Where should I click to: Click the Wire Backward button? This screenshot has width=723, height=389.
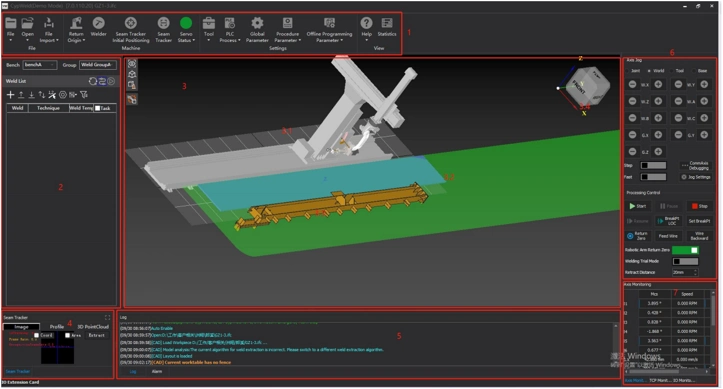[x=699, y=236]
